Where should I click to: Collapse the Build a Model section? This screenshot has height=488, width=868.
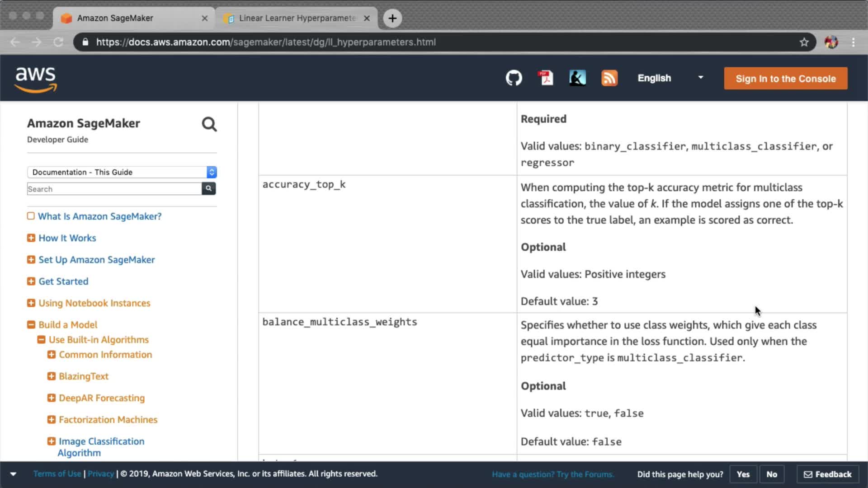[31, 325]
